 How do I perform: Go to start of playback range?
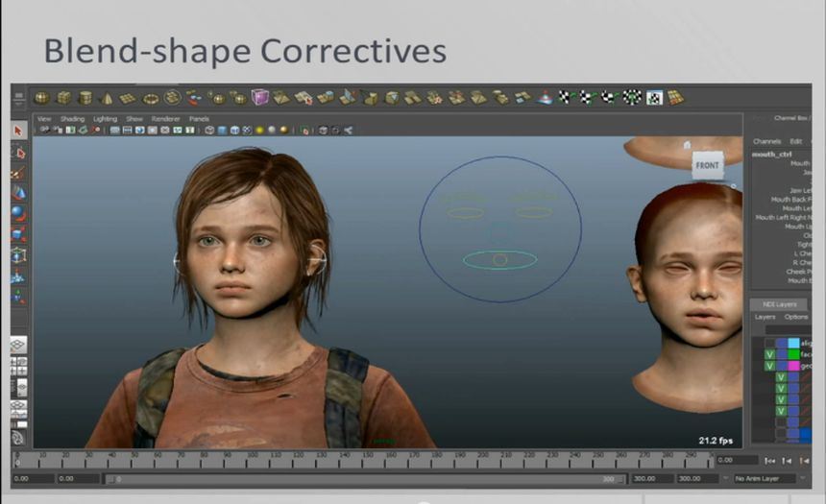[x=769, y=461]
